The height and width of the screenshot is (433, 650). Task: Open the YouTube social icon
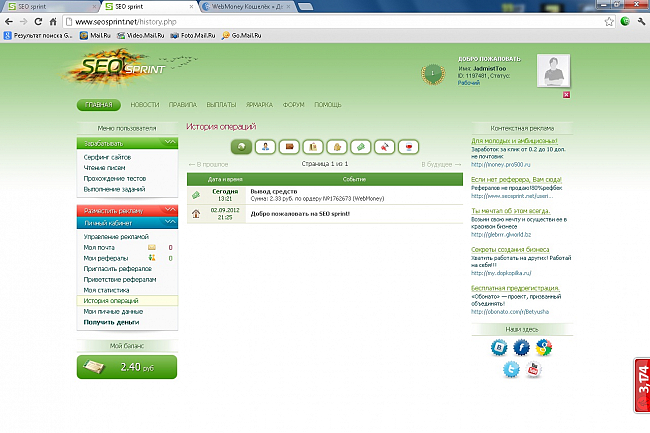tap(534, 369)
